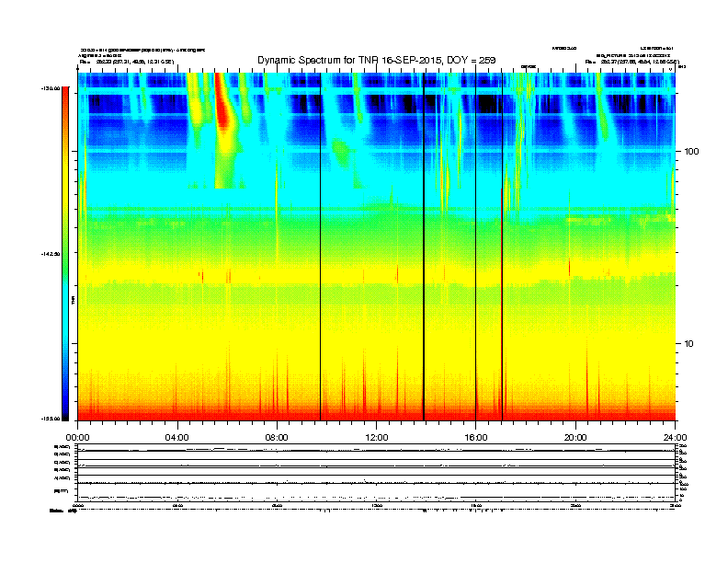Image resolution: width=728 pixels, height=563 pixels.
Task: Click the 00:00 time axis label
Action: tap(77, 438)
